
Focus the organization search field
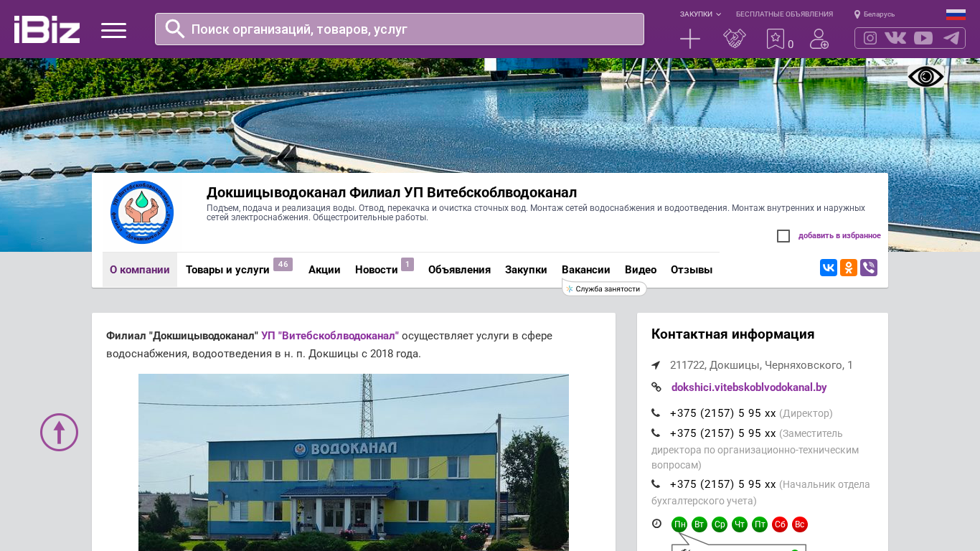click(x=400, y=29)
